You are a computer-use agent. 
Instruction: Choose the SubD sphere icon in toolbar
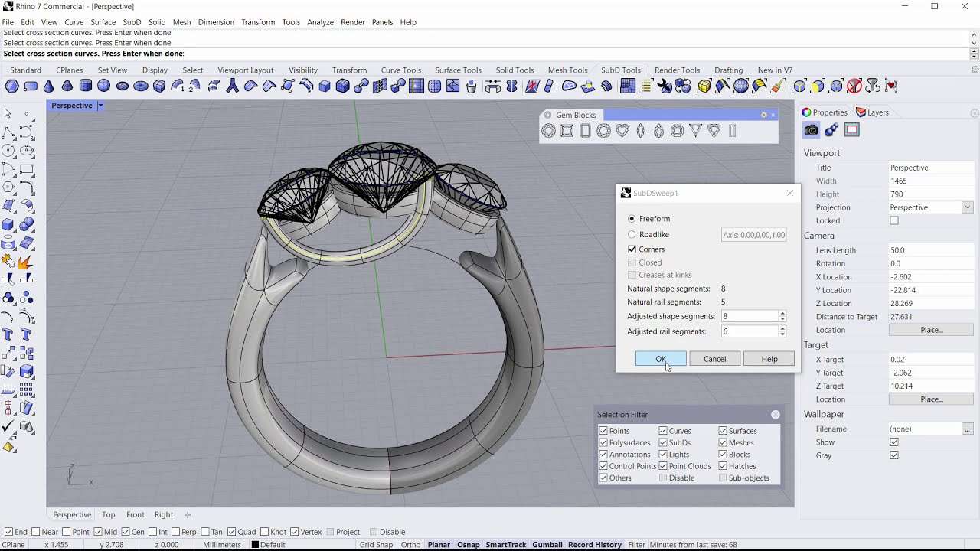(104, 86)
